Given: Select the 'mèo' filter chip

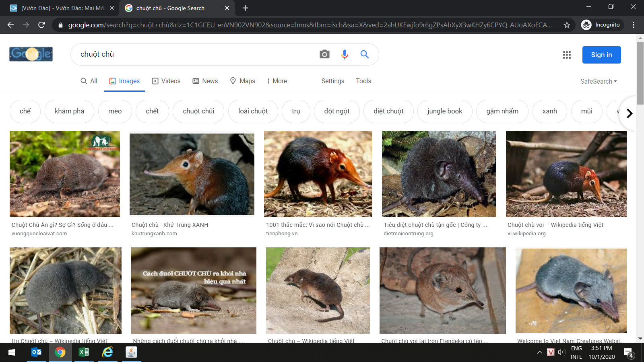Looking at the screenshot, I should point(115,111).
